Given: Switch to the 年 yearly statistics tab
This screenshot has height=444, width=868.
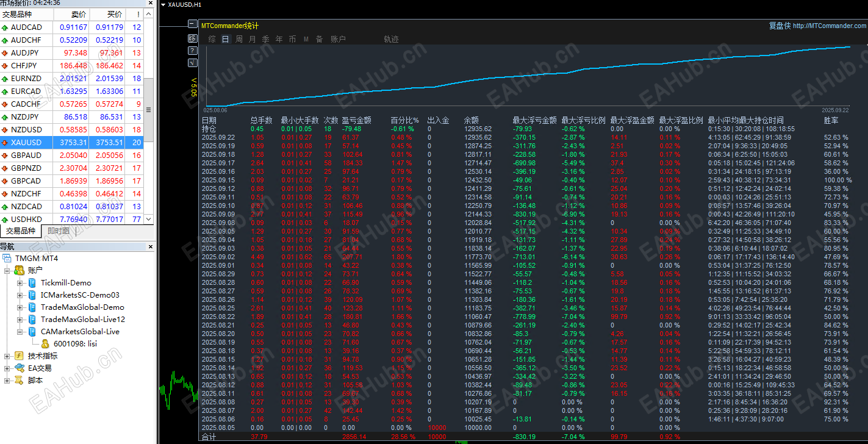Looking at the screenshot, I should [x=279, y=39].
